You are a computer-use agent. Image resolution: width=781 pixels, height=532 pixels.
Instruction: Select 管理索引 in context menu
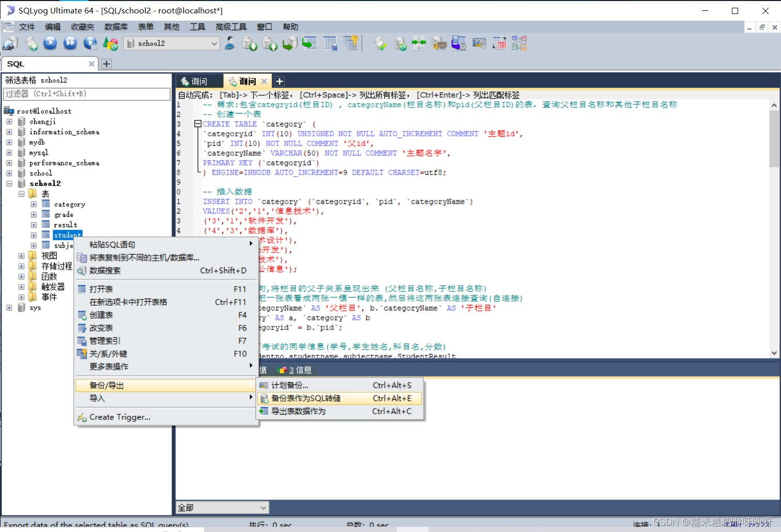(166, 340)
